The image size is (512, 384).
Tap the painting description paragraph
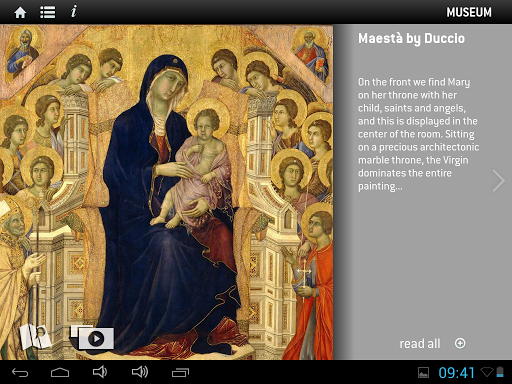[418, 134]
